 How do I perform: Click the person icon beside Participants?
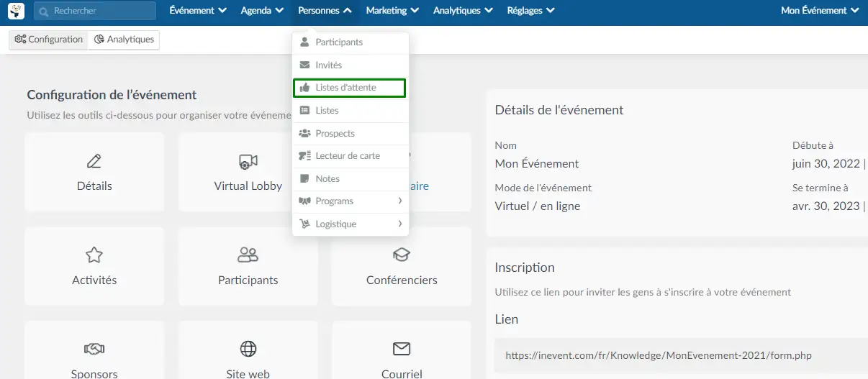pyautogui.click(x=304, y=42)
